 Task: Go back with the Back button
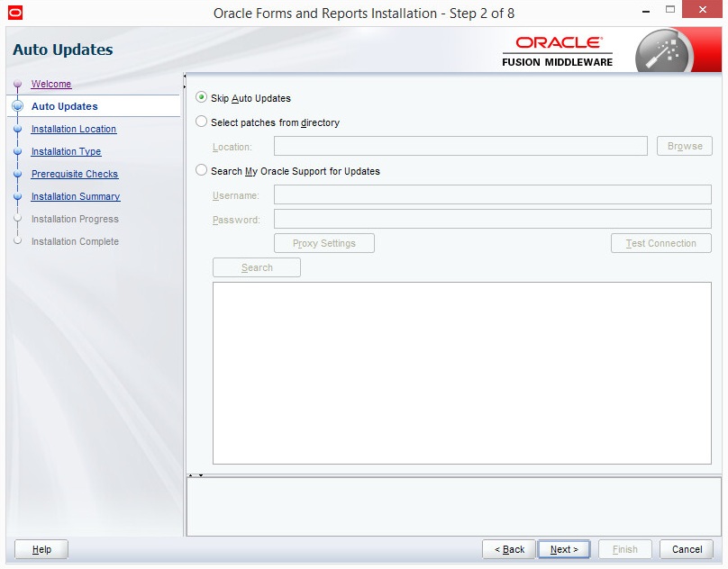[509, 549]
